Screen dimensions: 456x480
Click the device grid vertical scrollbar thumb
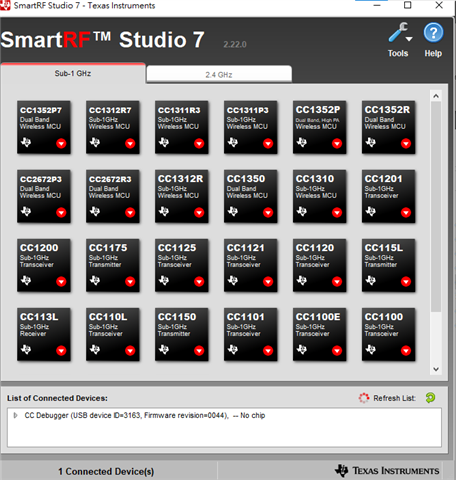[436, 207]
